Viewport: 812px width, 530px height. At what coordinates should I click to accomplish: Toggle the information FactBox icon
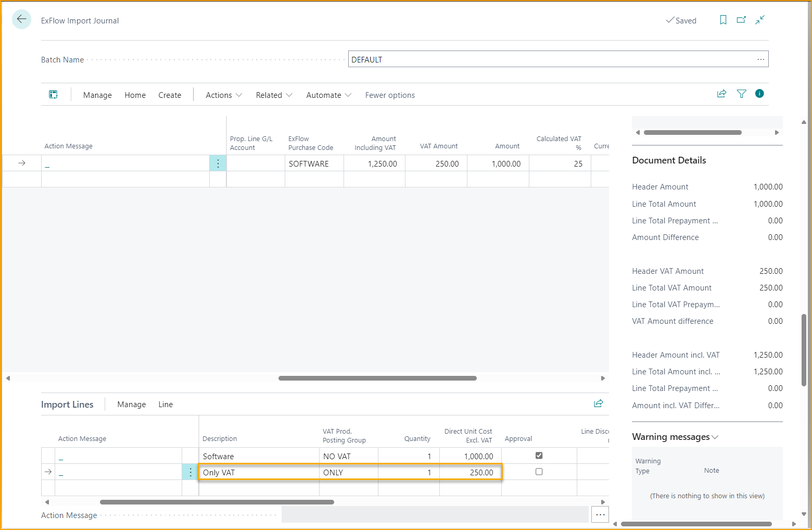759,94
